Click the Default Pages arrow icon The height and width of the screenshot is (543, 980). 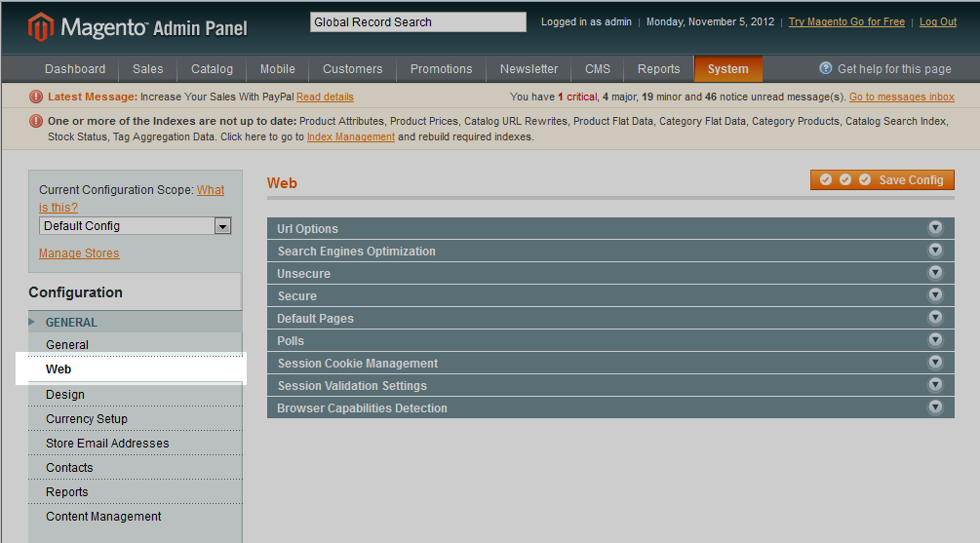click(x=935, y=318)
